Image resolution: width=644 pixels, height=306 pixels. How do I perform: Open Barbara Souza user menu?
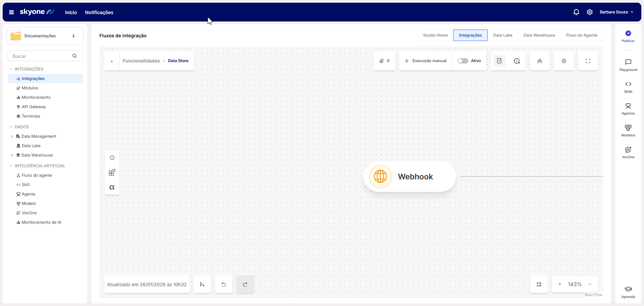[x=616, y=12]
